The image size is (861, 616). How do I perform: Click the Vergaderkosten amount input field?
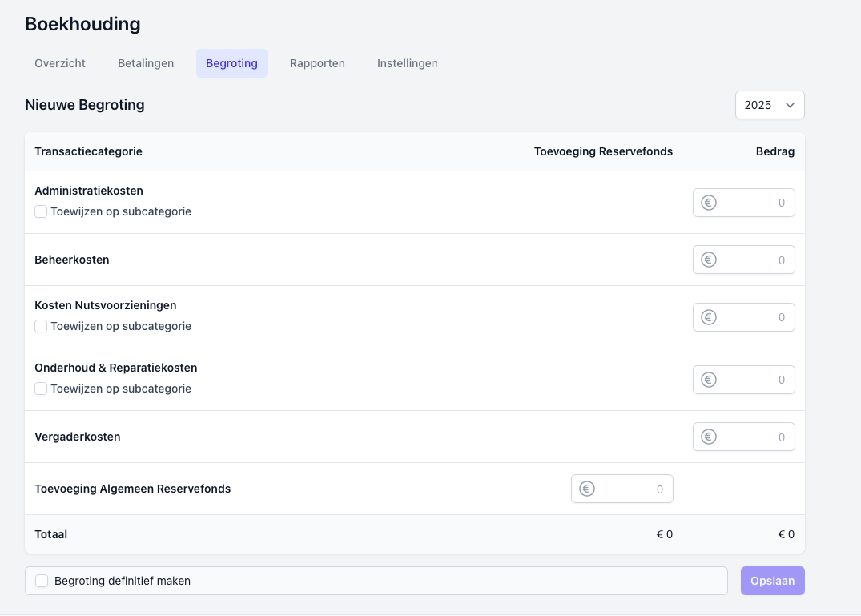(753, 437)
